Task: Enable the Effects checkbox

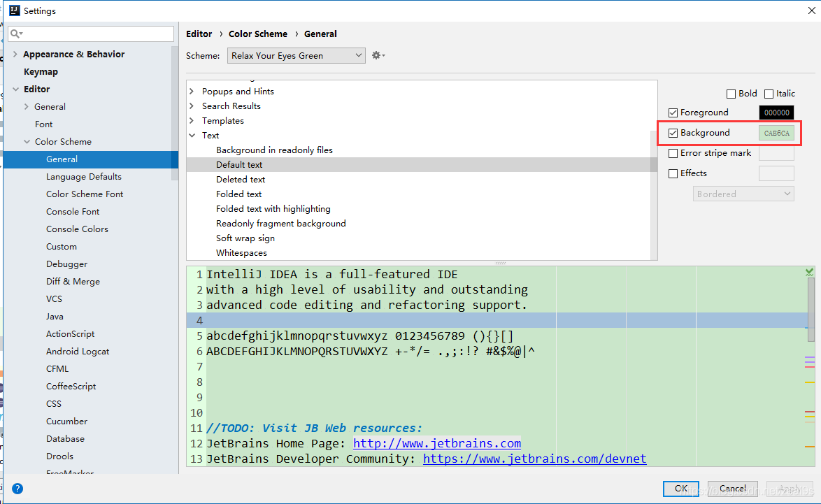Action: pyautogui.click(x=673, y=173)
